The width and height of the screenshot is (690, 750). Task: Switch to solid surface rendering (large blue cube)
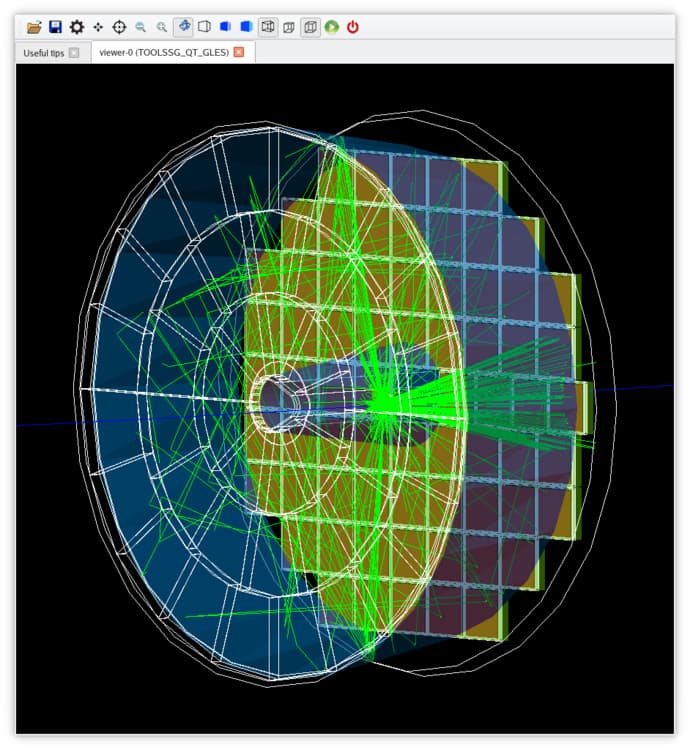point(246,27)
